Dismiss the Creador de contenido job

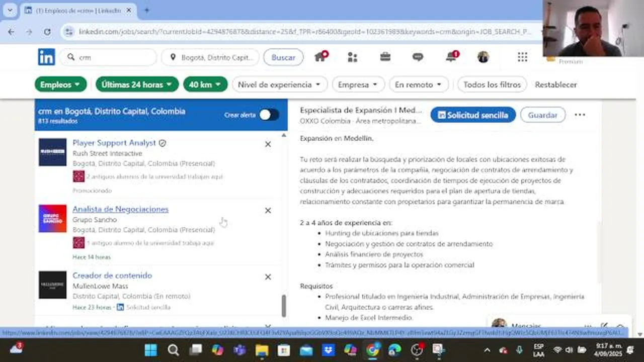(268, 277)
